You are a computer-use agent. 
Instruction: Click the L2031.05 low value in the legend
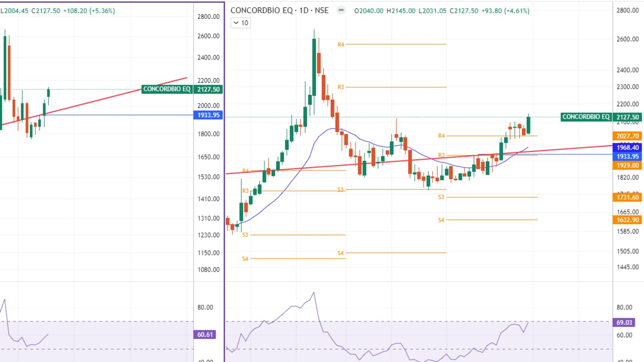coord(432,11)
